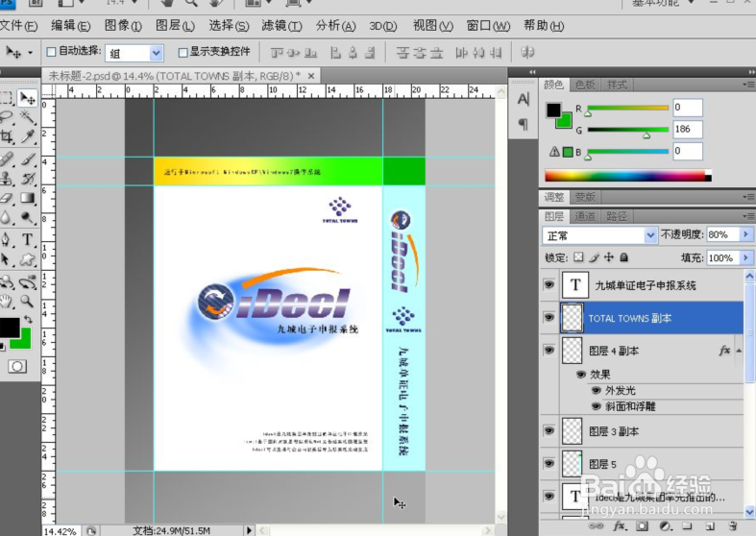Select the Custom Shape tool
The image size is (756, 536).
coord(28,259)
